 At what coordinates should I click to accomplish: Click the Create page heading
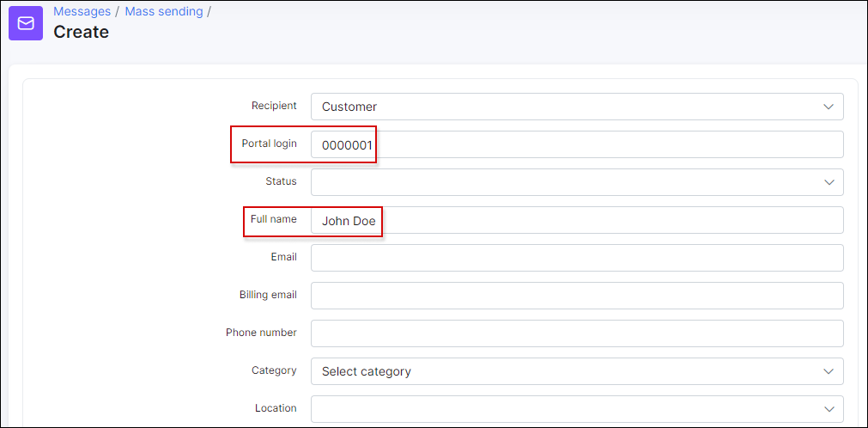point(81,32)
